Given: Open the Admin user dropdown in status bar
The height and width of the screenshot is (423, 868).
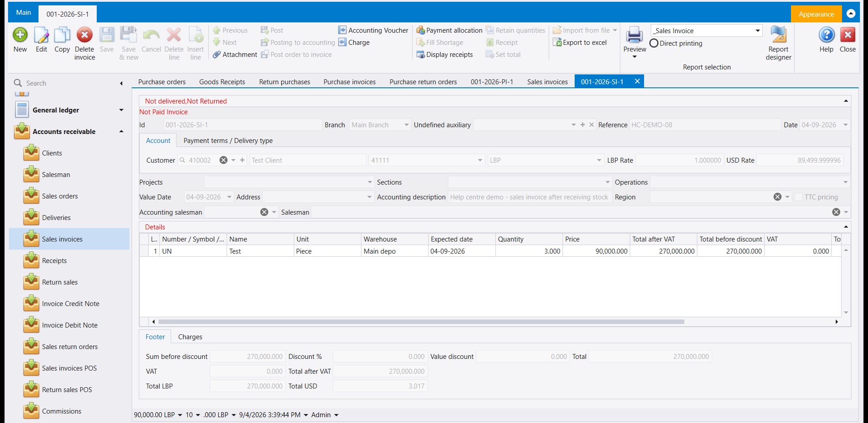Looking at the screenshot, I should 336,415.
